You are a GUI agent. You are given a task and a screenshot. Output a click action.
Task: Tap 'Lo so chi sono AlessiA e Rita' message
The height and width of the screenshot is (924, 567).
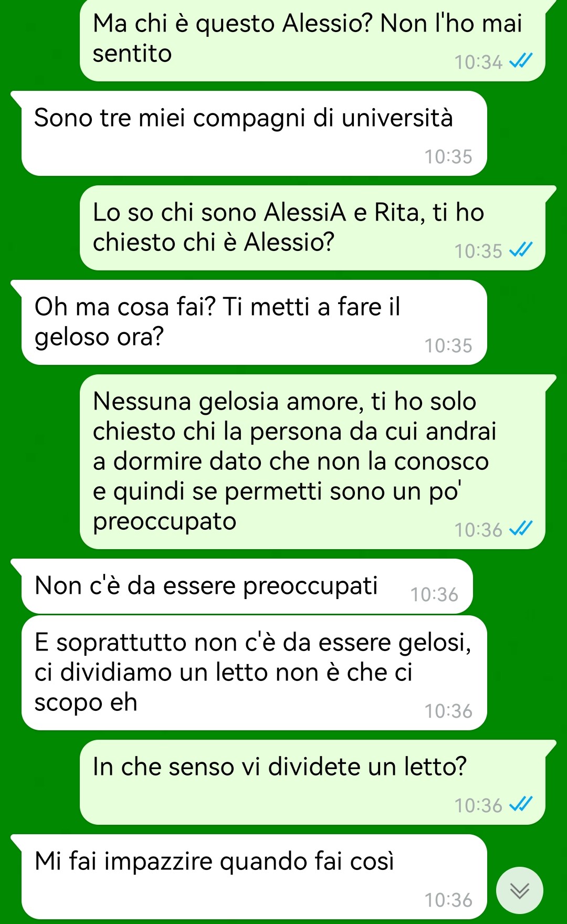312,228
